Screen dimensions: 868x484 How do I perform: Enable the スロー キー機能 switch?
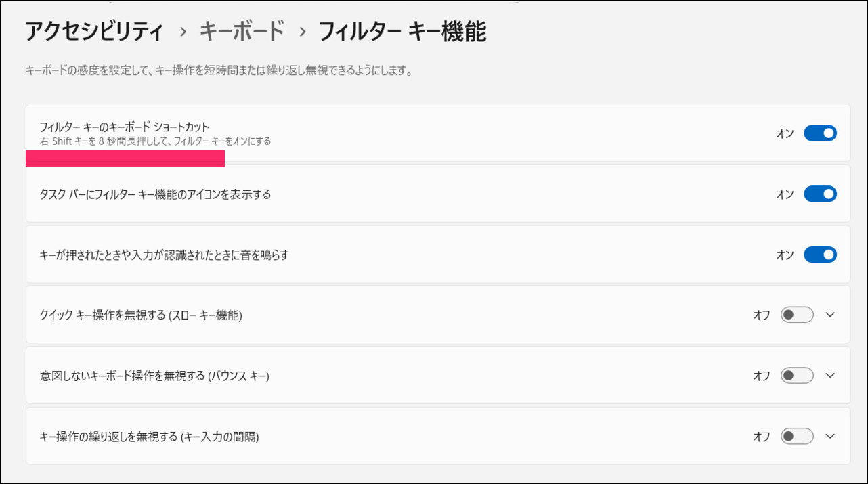click(797, 315)
